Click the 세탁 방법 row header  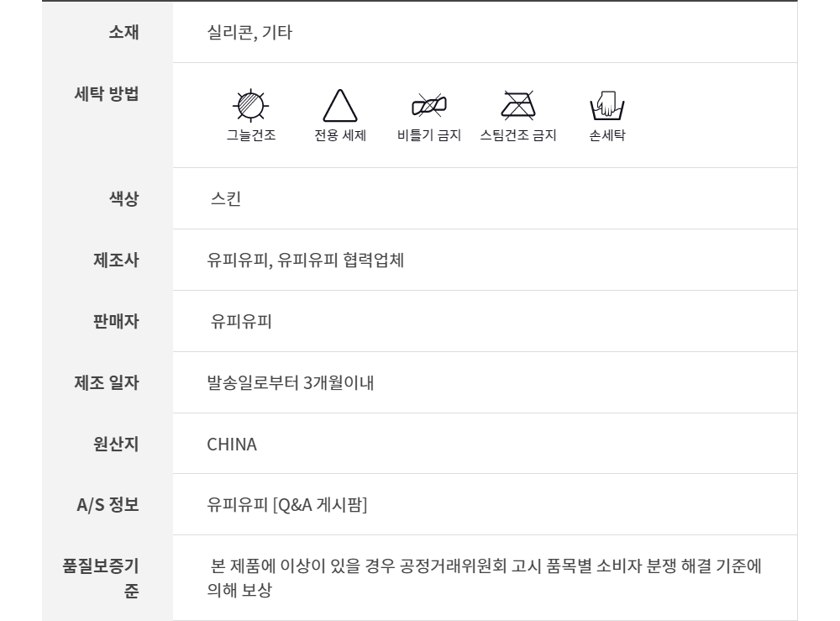point(107,93)
